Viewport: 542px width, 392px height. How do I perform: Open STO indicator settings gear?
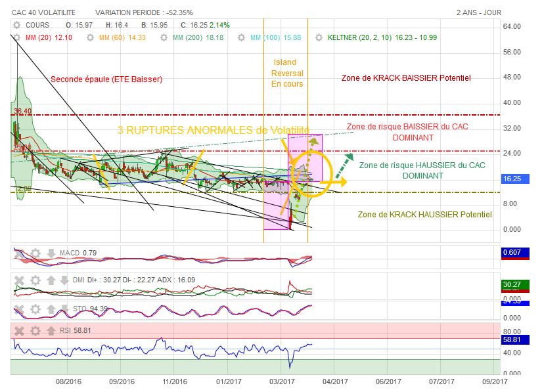[35, 309]
